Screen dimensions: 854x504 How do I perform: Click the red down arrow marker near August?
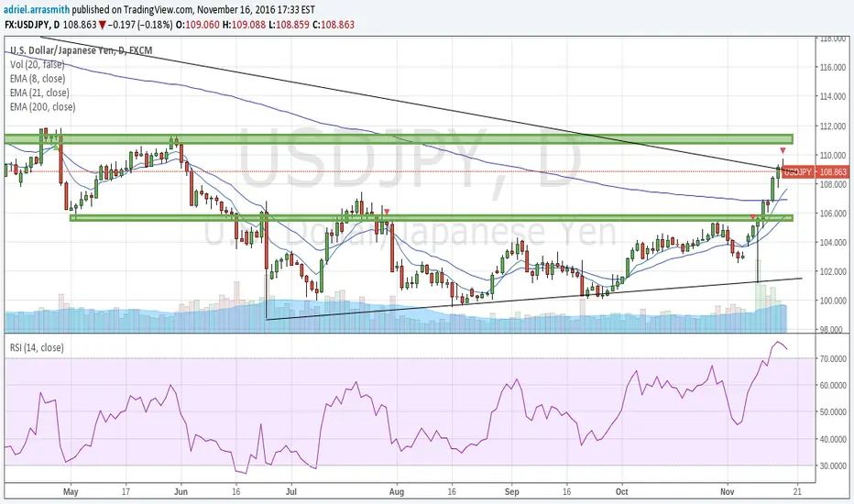click(x=387, y=212)
